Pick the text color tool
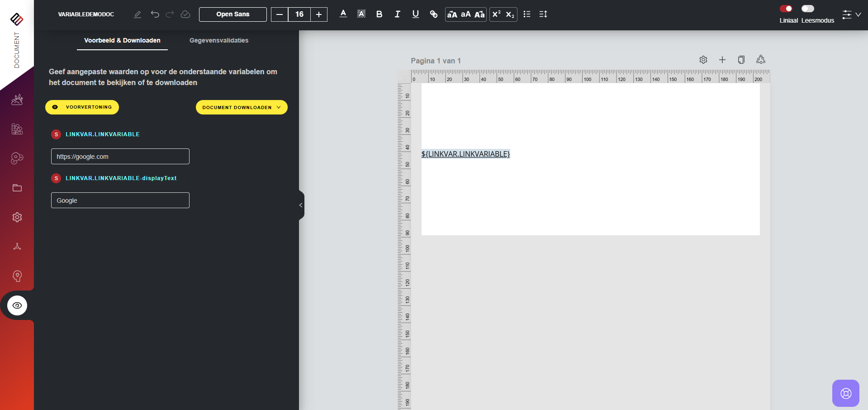 click(x=343, y=14)
